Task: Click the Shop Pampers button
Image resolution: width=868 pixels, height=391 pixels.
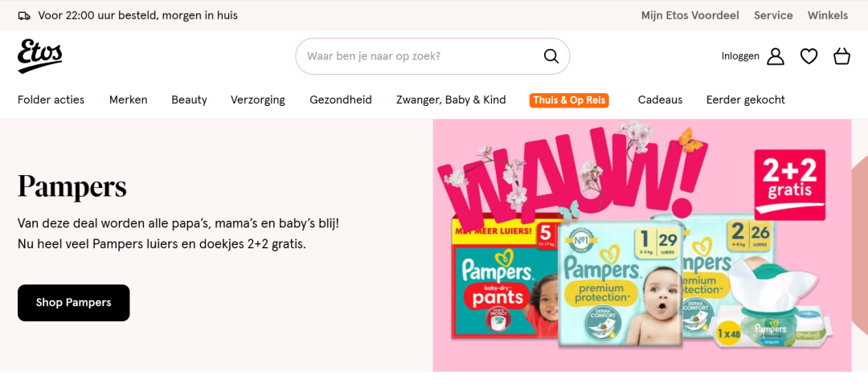Action: [74, 303]
